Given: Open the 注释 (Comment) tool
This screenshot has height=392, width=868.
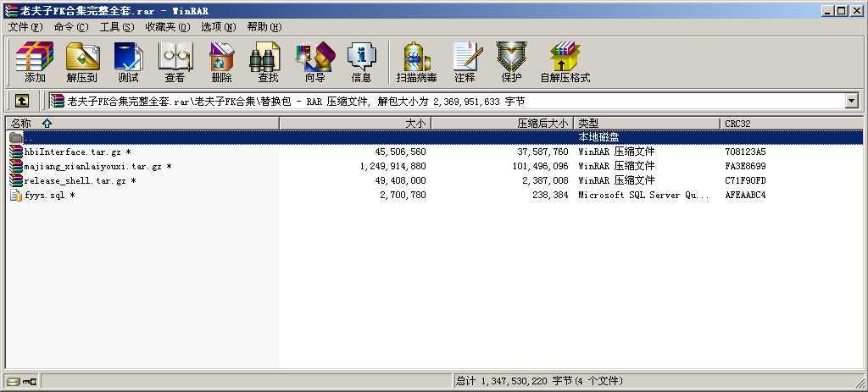Looking at the screenshot, I should coord(465,62).
